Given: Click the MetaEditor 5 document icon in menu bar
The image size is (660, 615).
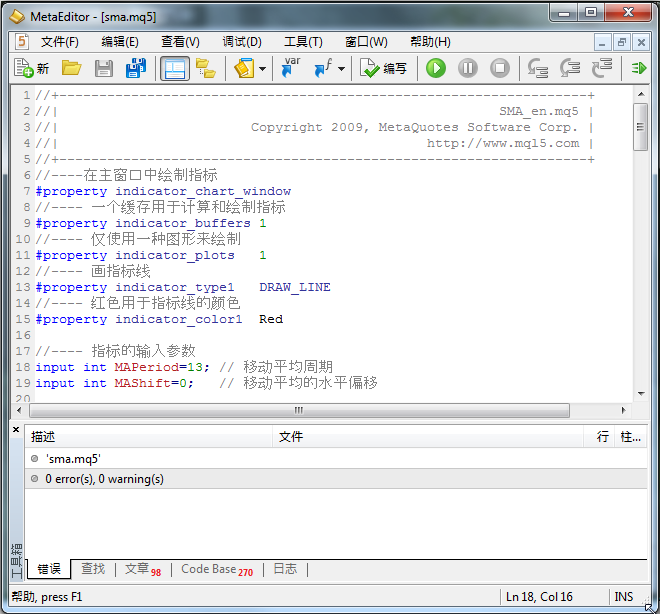Looking at the screenshot, I should (21, 41).
